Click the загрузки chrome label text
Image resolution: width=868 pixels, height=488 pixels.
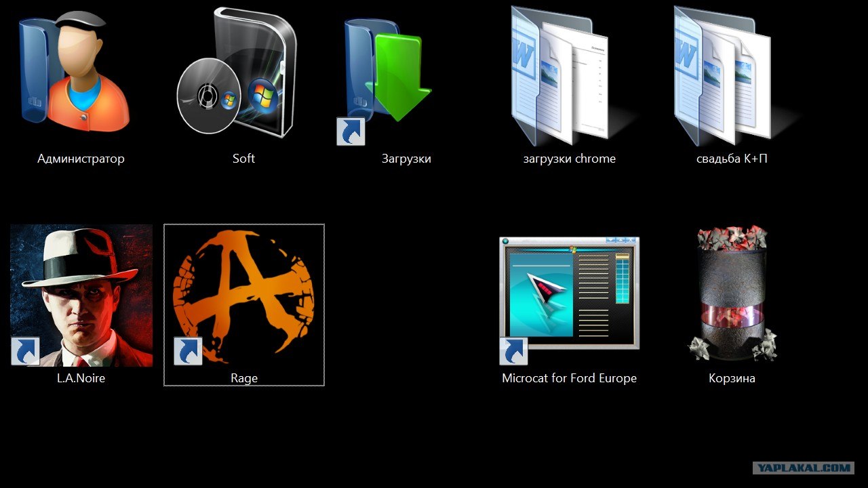click(570, 159)
